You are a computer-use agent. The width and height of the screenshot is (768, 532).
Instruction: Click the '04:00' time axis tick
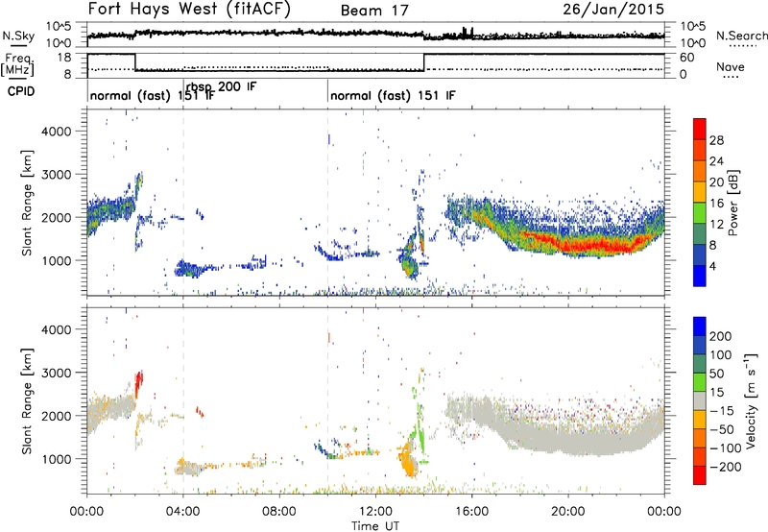183,512
